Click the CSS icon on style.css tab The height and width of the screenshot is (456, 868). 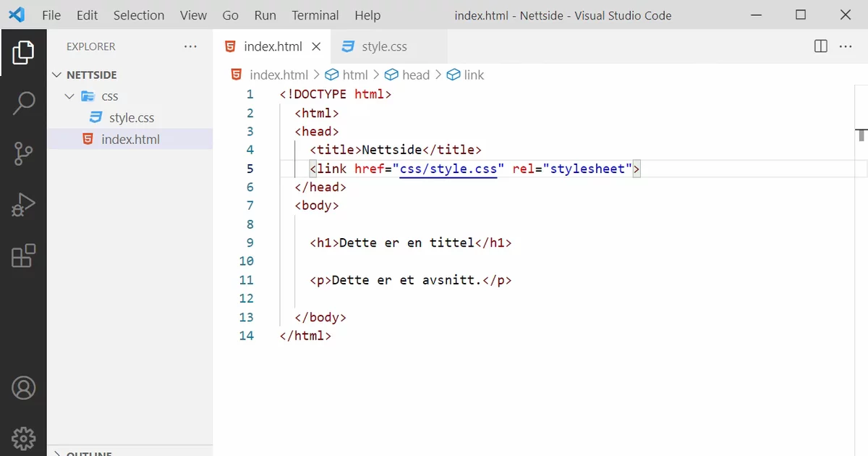point(348,46)
